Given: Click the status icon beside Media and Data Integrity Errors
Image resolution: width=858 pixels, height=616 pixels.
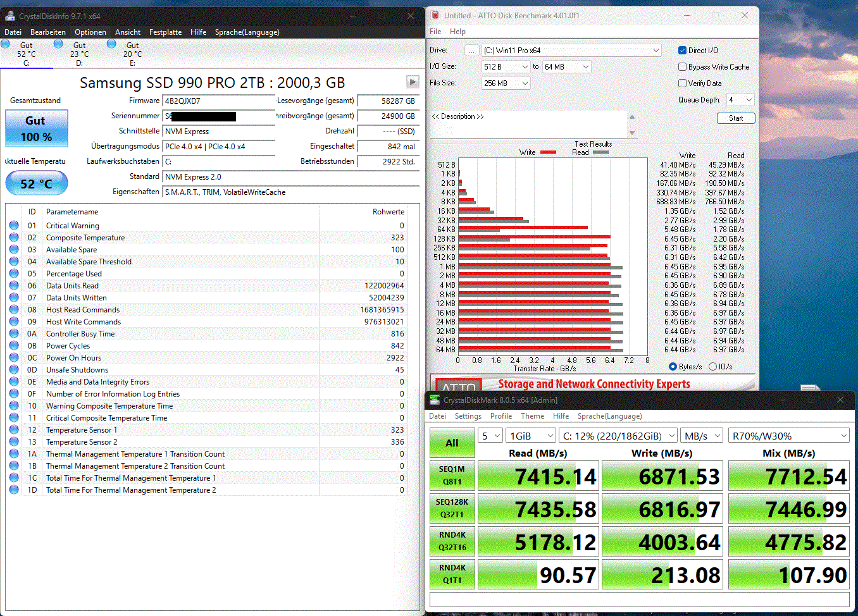Looking at the screenshot, I should click(14, 381).
